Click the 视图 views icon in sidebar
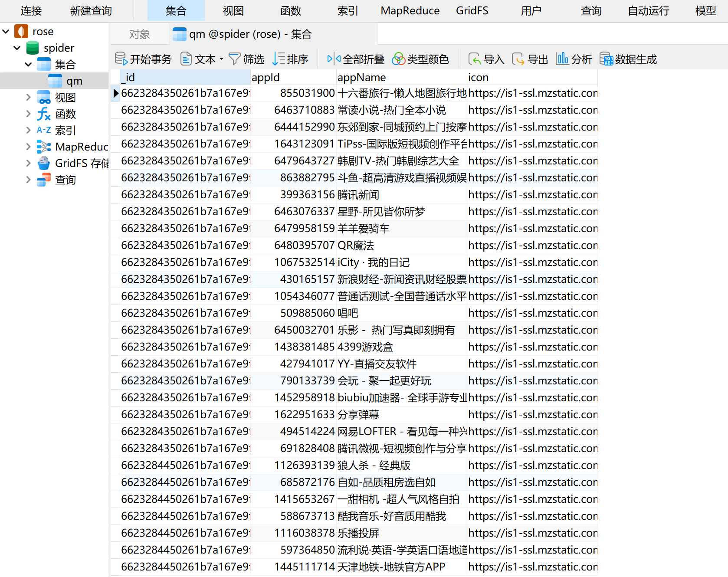Screen dimensions: 728x577 [44, 97]
